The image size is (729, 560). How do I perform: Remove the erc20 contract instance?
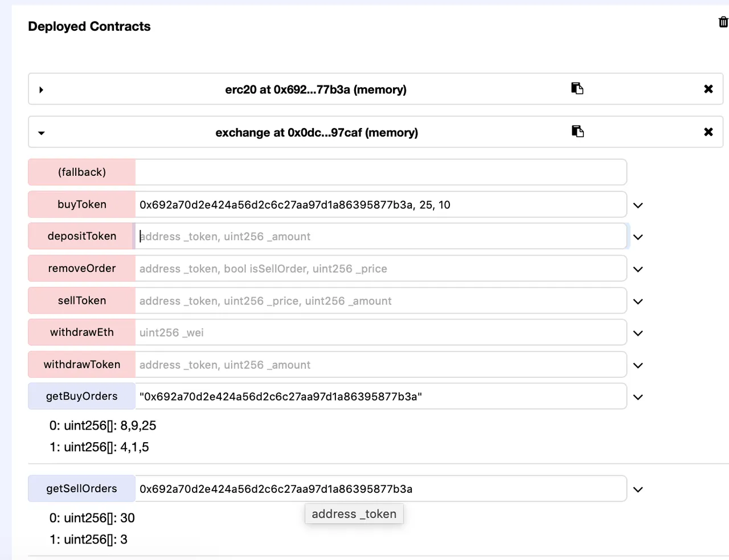(708, 89)
